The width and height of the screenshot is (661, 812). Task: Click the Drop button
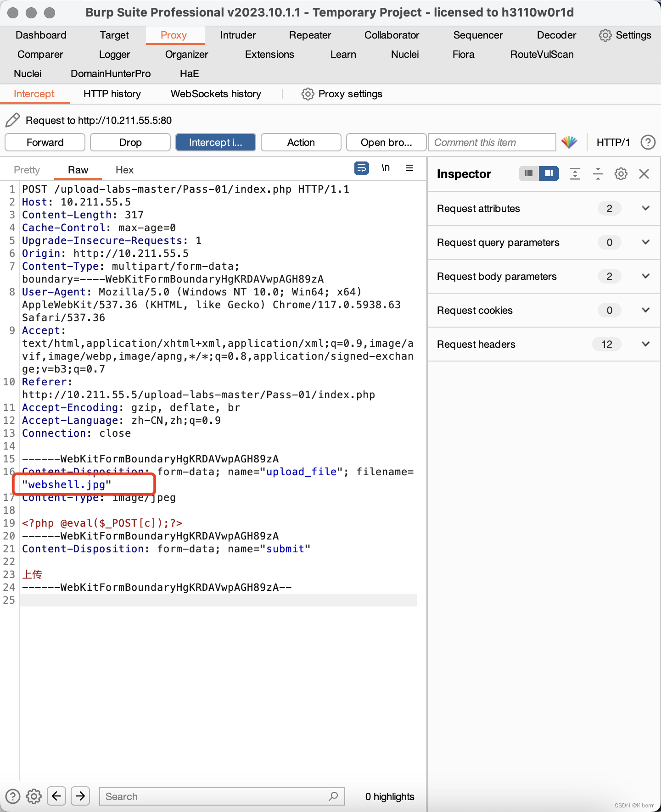130,142
